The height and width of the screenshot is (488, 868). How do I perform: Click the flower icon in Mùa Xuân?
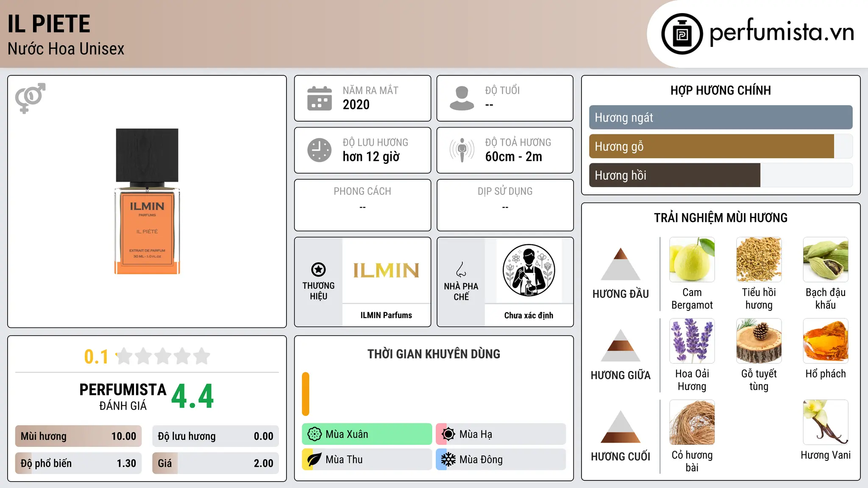point(314,434)
